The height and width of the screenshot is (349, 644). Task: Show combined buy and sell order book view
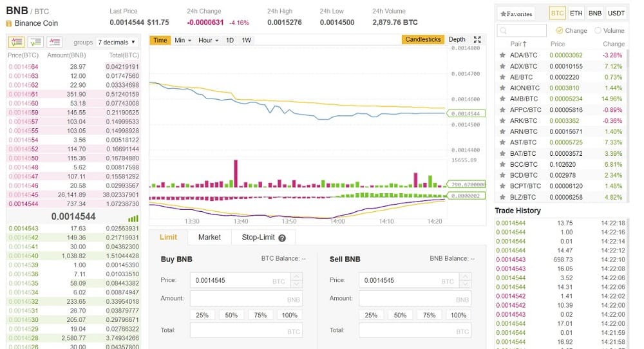(17, 41)
